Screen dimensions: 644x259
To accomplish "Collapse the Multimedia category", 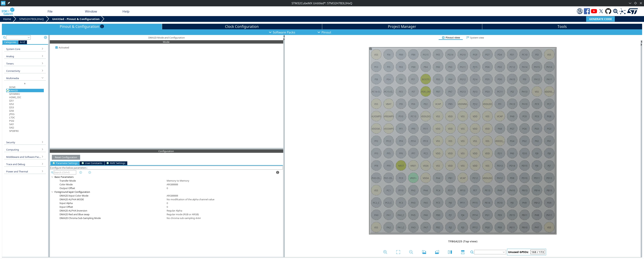I will [25, 78].
